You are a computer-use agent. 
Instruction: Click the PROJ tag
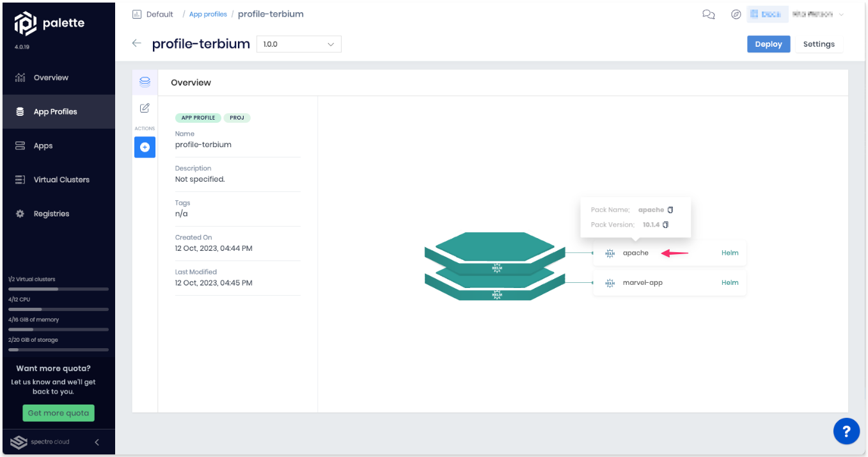coord(237,118)
